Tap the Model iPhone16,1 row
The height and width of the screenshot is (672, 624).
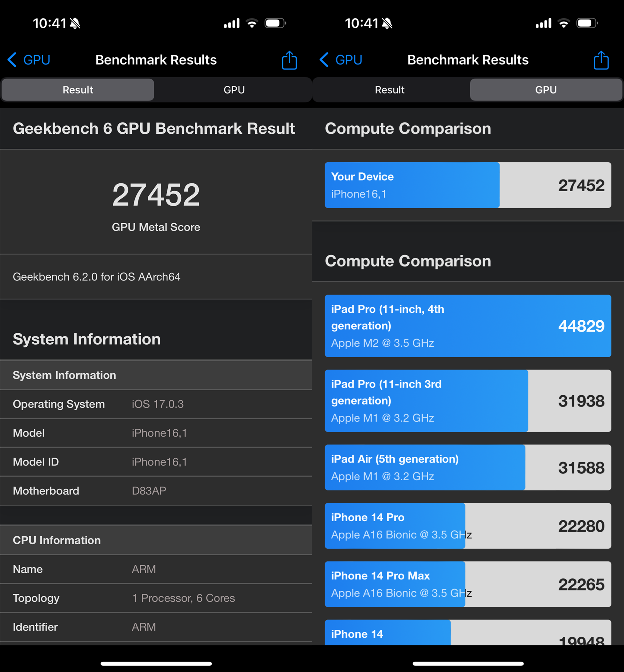tap(156, 433)
